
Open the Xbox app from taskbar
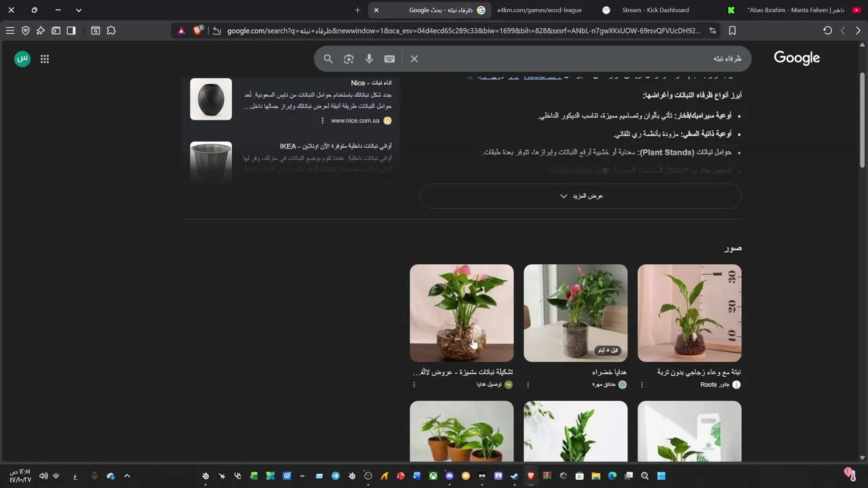tap(433, 476)
